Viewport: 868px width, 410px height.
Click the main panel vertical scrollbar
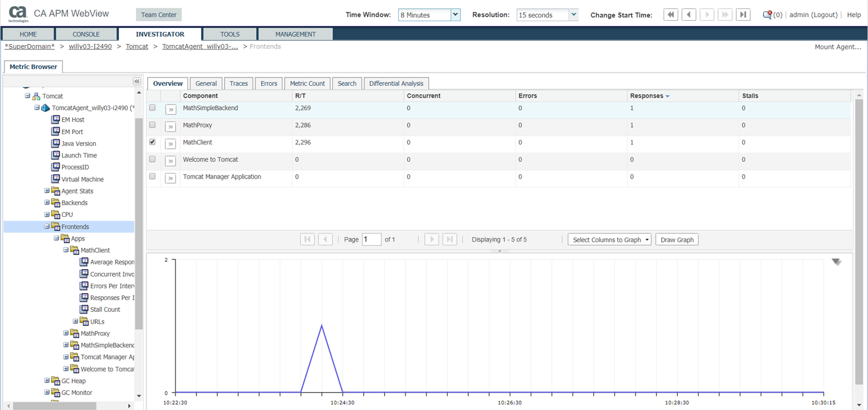click(859, 242)
